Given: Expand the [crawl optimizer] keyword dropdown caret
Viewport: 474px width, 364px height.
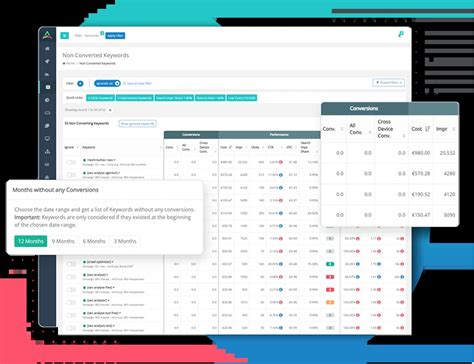Looking at the screenshot, I should point(113,262).
